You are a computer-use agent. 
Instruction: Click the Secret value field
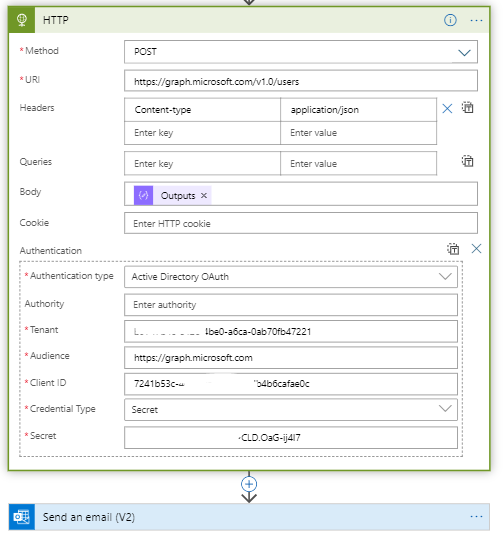point(291,438)
